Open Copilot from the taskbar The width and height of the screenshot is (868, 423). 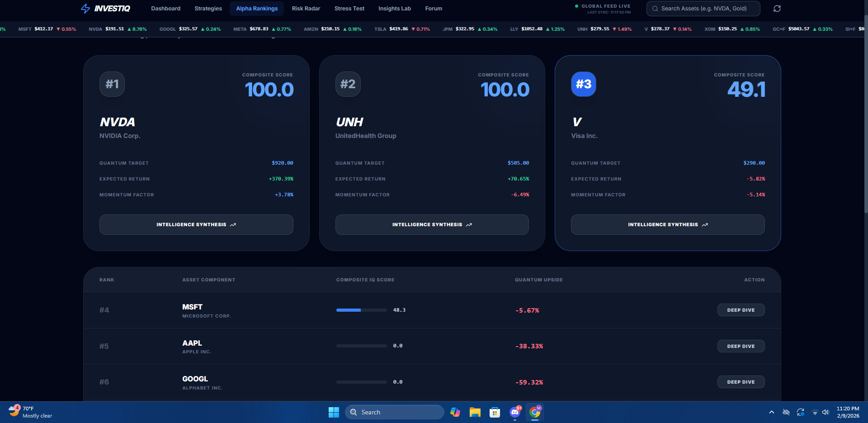point(455,412)
